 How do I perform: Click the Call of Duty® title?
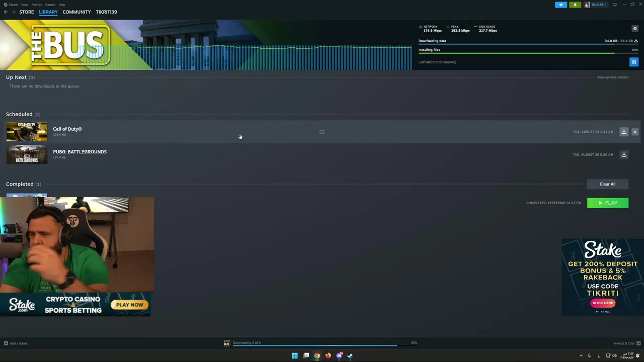click(x=67, y=129)
